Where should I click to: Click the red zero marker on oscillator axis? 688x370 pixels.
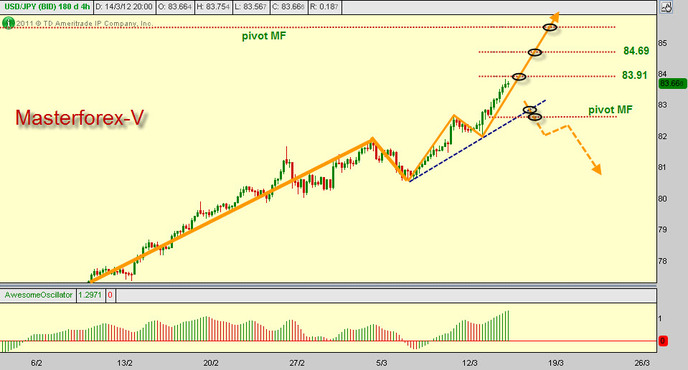pyautogui.click(x=663, y=341)
